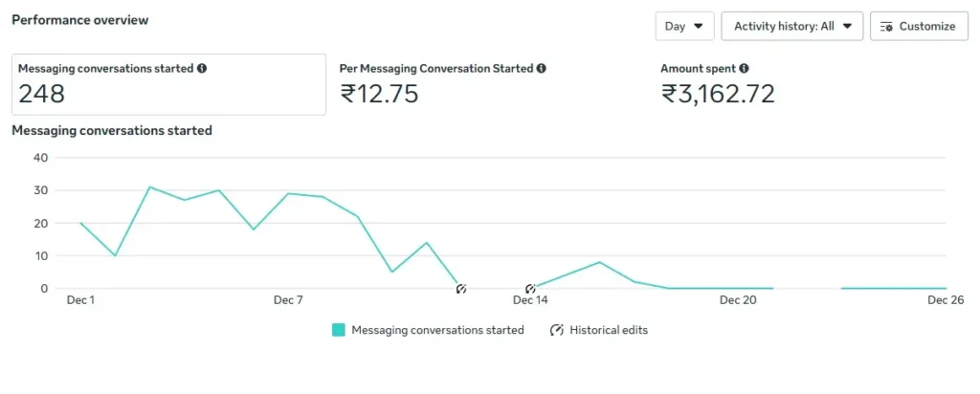Image resolution: width=980 pixels, height=394 pixels.
Task: Click the Dec 14 x-axis label
Action: (x=530, y=300)
